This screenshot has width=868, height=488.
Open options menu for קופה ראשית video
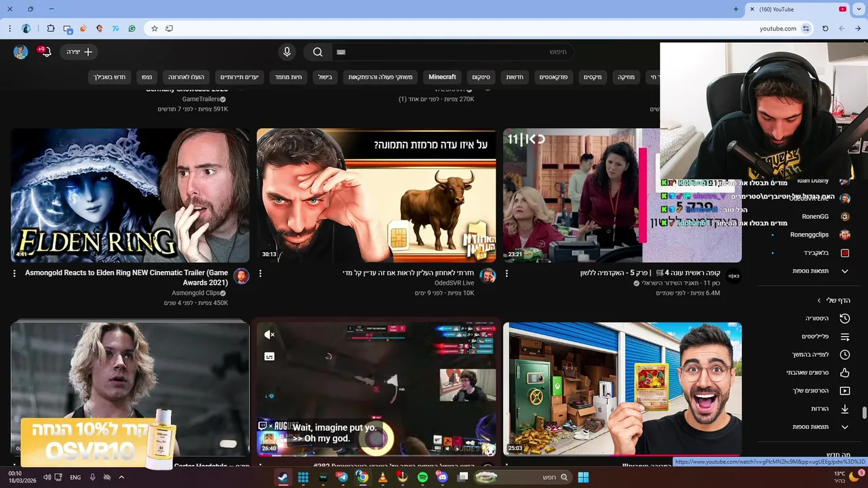tap(507, 274)
